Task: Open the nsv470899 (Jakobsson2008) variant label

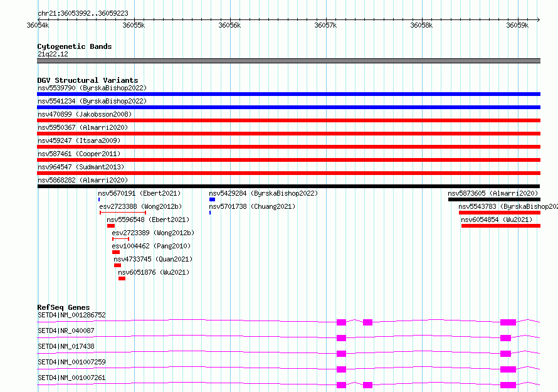Action: click(x=85, y=114)
